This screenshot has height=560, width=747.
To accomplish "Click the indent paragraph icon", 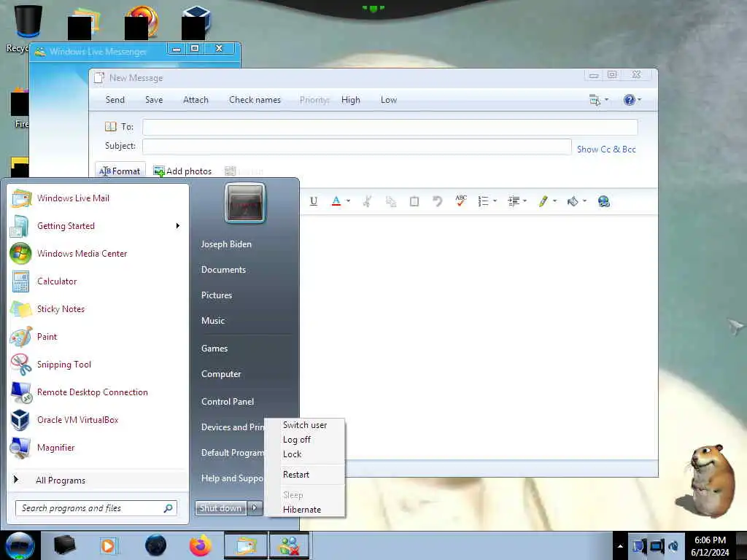I will 514,201.
